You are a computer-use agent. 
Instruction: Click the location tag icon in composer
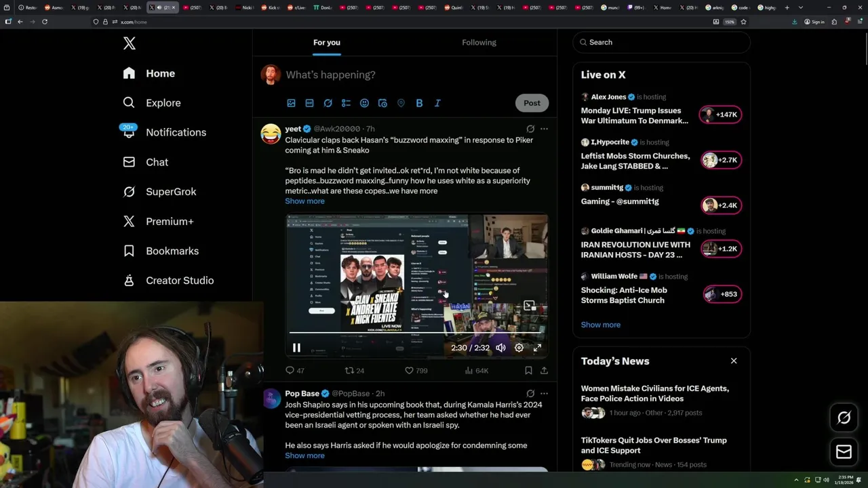pos(401,103)
